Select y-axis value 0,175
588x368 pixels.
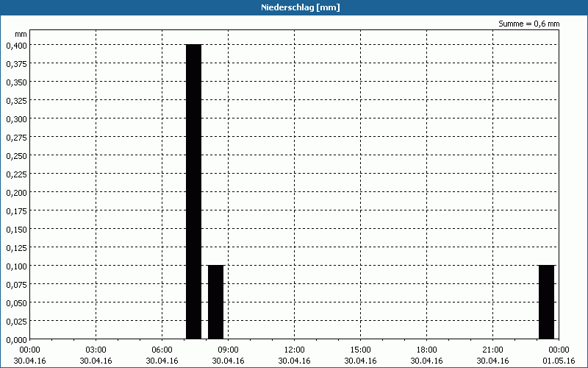click(16, 211)
